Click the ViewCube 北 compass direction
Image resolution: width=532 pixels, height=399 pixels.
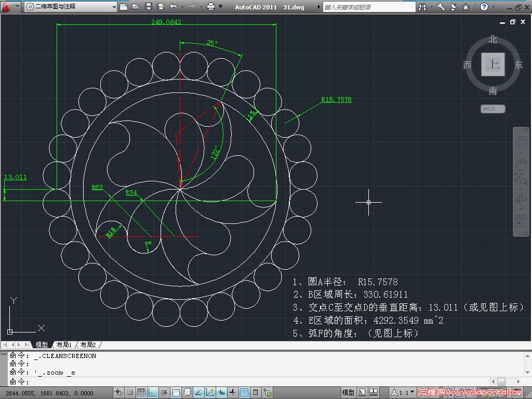pos(493,39)
